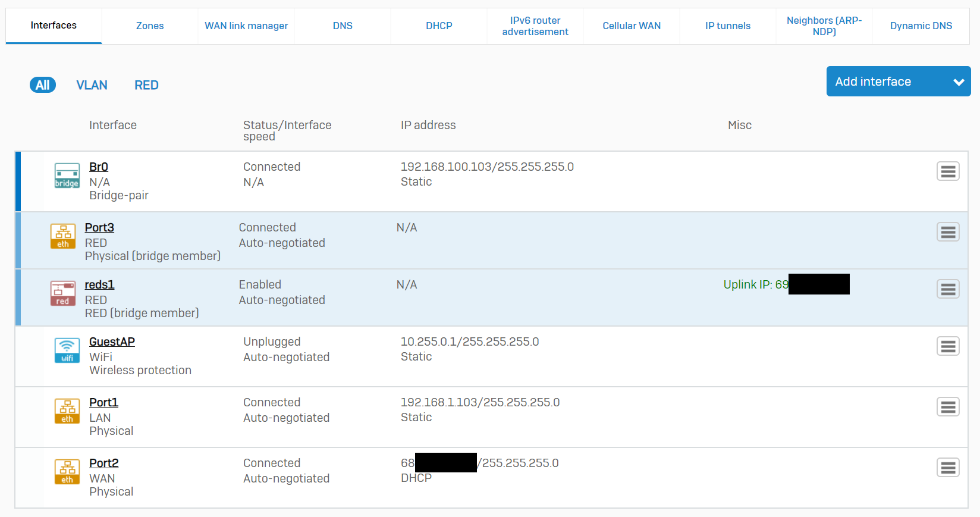
Task: Open the hamburger menu for Port3
Action: [x=948, y=232]
